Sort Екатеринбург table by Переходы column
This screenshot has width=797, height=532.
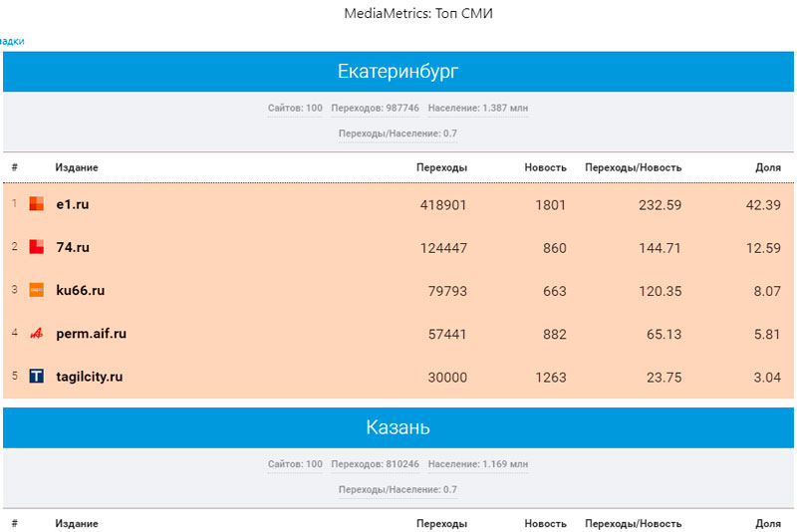441,167
